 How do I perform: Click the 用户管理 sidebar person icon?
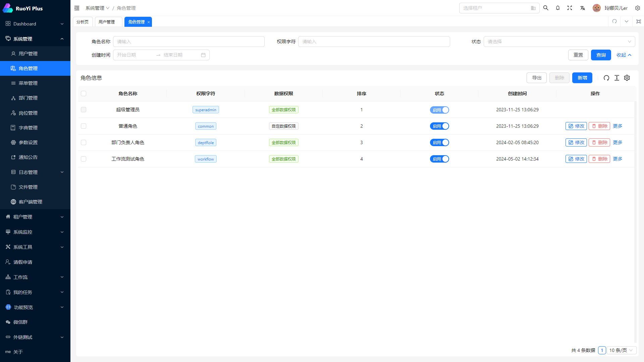tap(13, 54)
